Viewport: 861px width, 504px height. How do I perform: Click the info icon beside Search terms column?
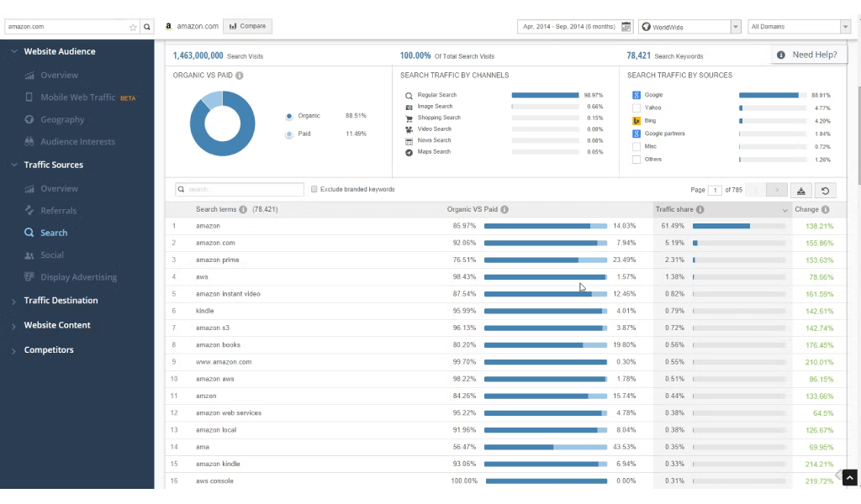pos(243,209)
